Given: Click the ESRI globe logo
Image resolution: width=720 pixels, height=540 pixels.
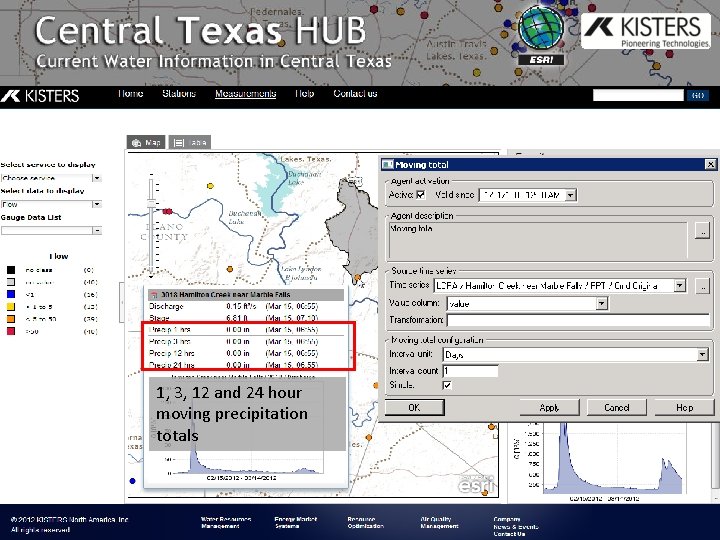Looking at the screenshot, I should click(x=541, y=35).
